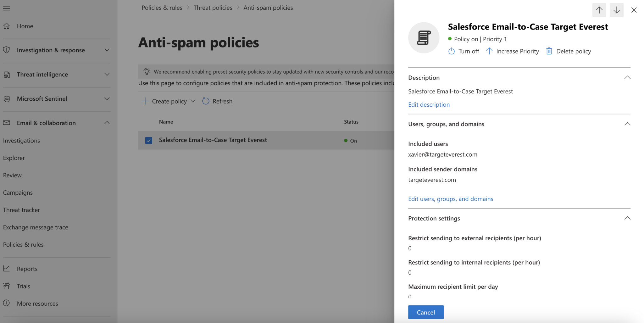Click the Increase Priority arrow icon

pyautogui.click(x=489, y=51)
